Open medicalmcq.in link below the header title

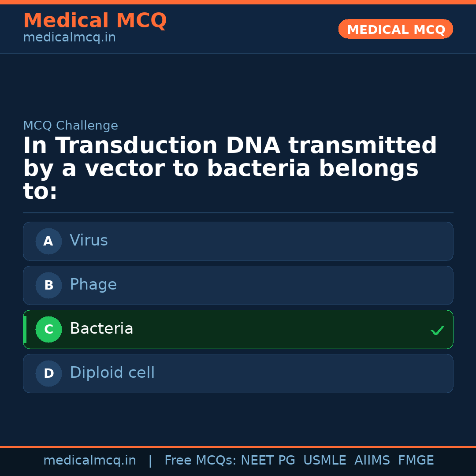pyautogui.click(x=69, y=38)
